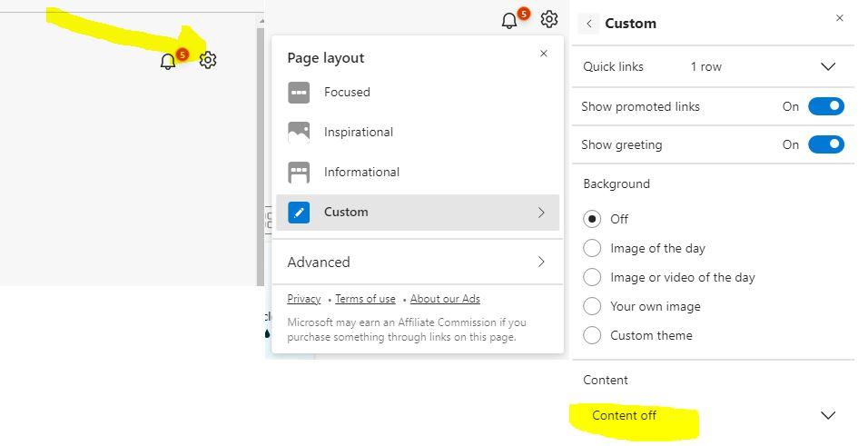Close the Page layout popup
Screen dimensions: 868x446
pos(544,54)
